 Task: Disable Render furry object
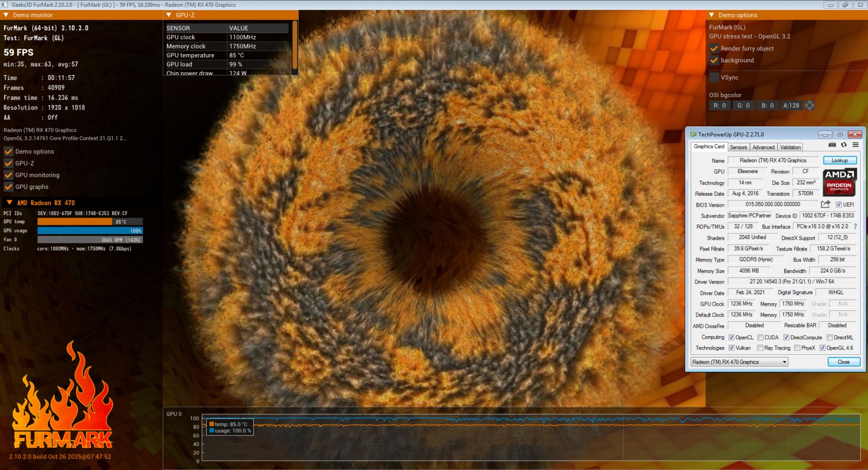(x=714, y=49)
